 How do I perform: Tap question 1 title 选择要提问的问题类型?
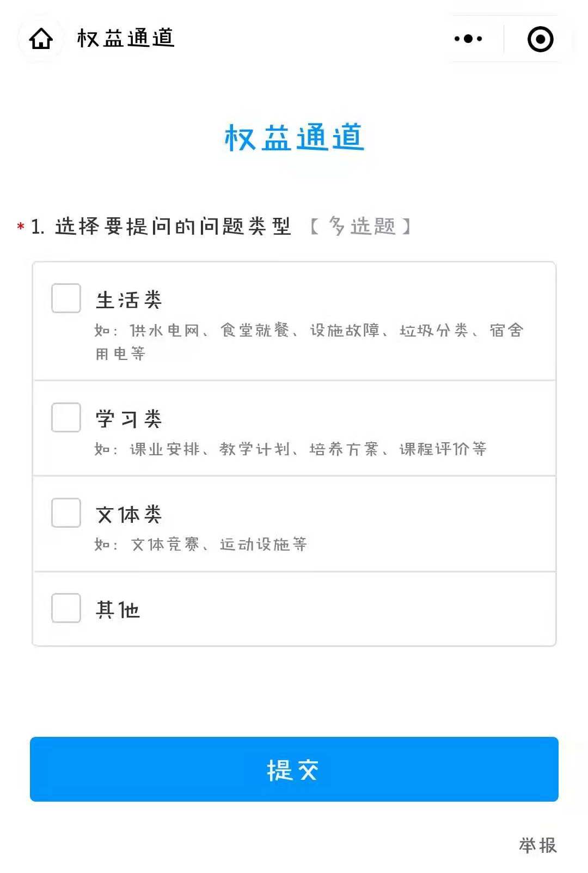pyautogui.click(x=173, y=227)
